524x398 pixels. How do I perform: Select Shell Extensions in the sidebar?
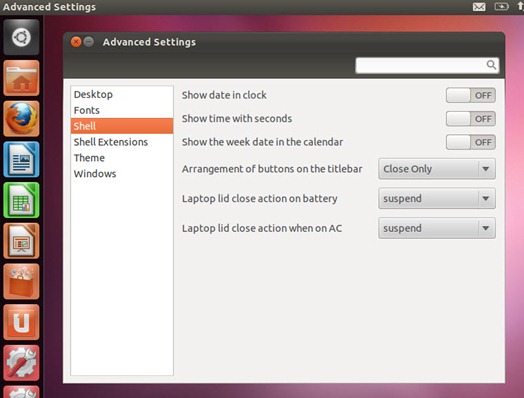tap(122, 142)
